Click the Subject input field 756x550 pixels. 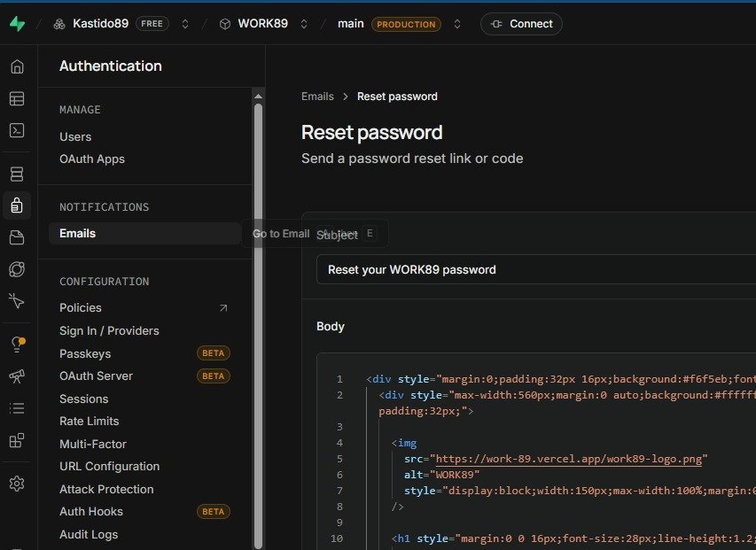[536, 270]
